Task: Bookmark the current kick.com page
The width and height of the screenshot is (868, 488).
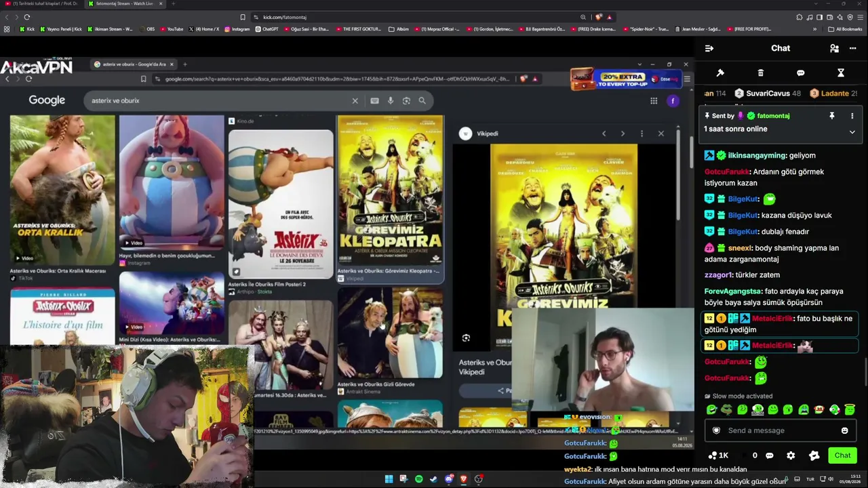Action: 242,17
